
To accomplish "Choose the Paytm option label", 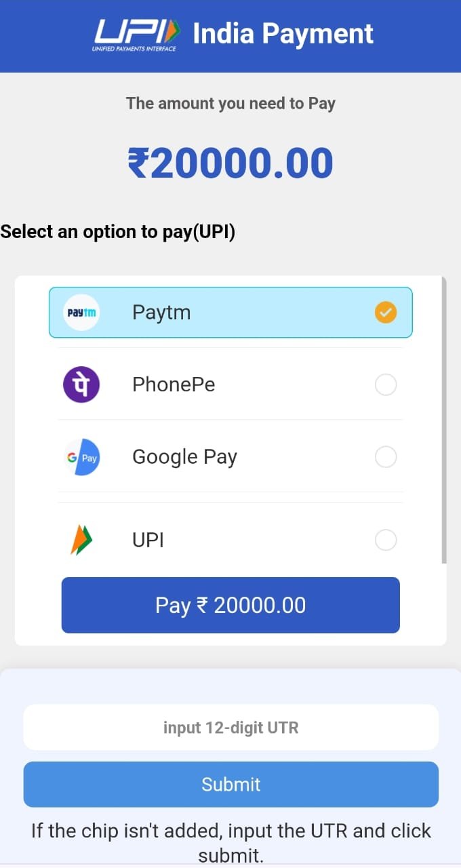I will 161,313.
